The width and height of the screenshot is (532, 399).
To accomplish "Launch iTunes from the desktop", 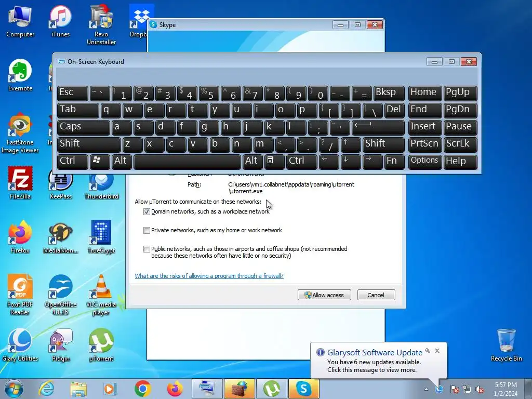I will [60, 21].
